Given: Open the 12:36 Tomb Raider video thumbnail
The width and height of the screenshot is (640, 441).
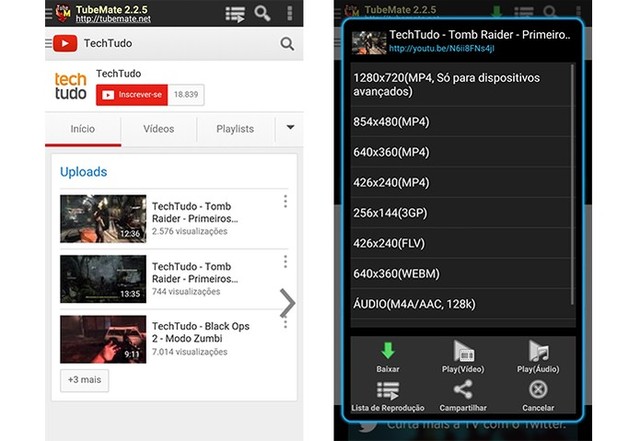Looking at the screenshot, I should coord(103,219).
